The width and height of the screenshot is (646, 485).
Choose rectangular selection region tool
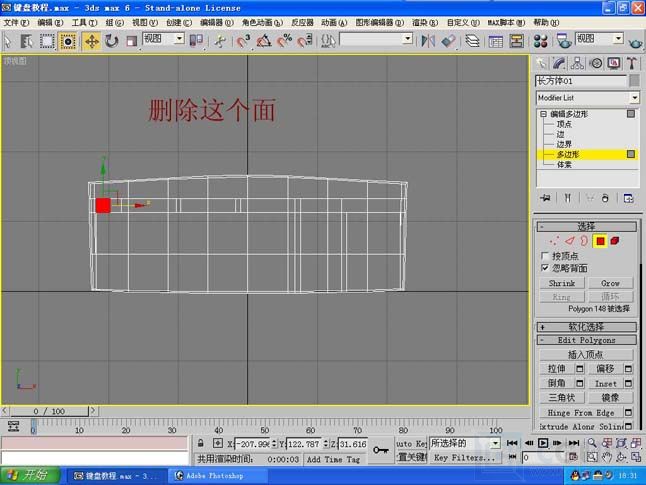47,41
